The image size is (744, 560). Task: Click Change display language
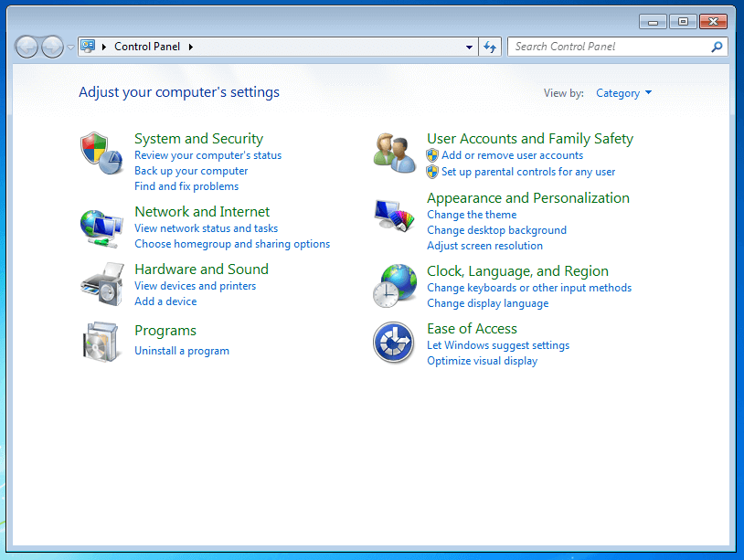click(x=488, y=303)
